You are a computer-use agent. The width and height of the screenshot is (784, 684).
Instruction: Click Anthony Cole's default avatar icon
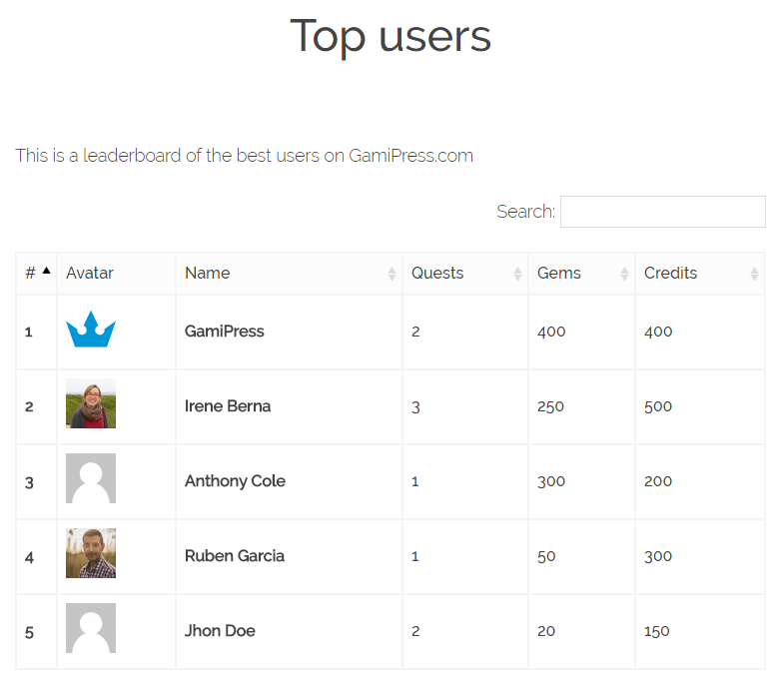pyautogui.click(x=91, y=478)
